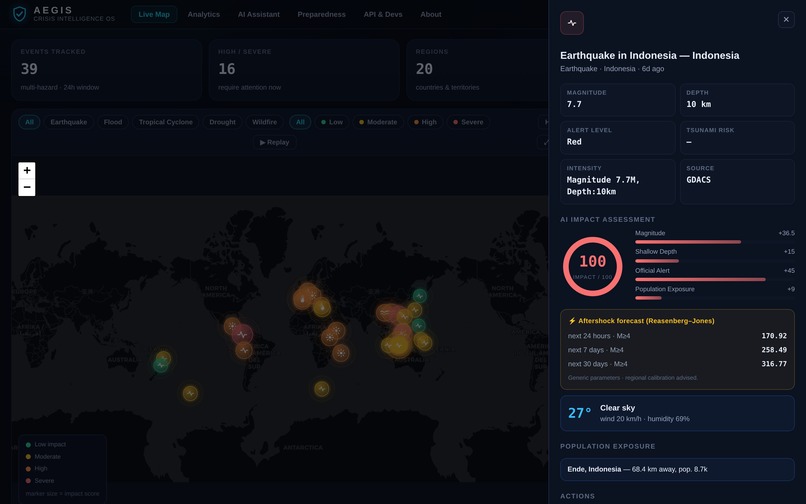The width and height of the screenshot is (806, 504).
Task: Filter by Severe severity
Action: pos(468,122)
